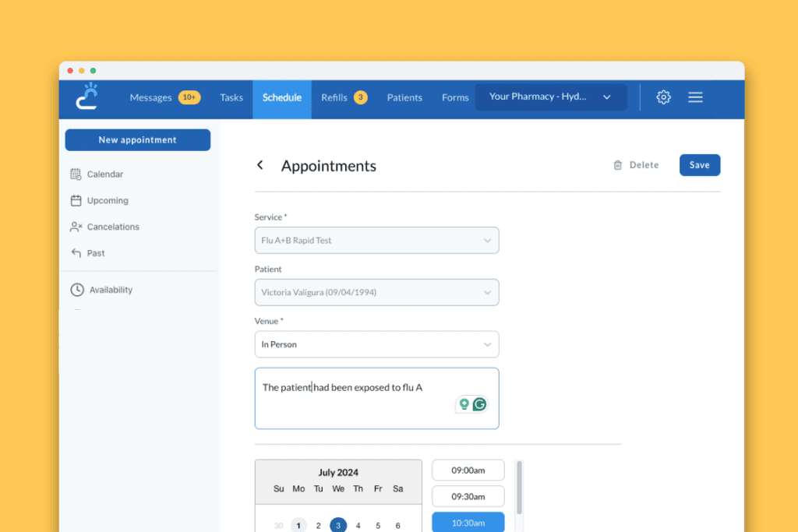Select the 09:00am time slot
The width and height of the screenshot is (798, 532).
(468, 470)
